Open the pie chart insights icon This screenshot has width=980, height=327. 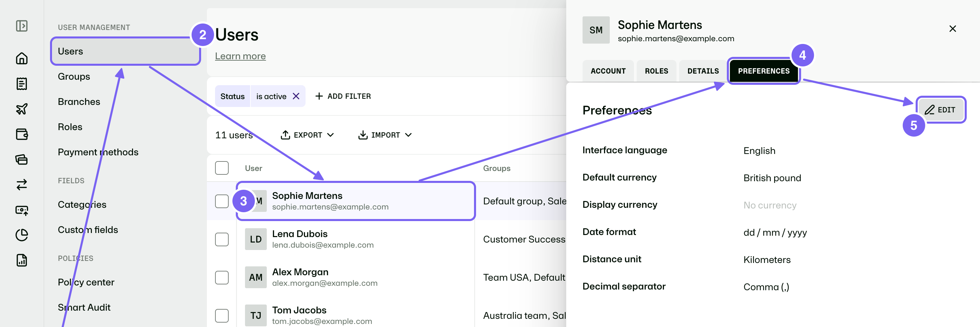point(22,235)
